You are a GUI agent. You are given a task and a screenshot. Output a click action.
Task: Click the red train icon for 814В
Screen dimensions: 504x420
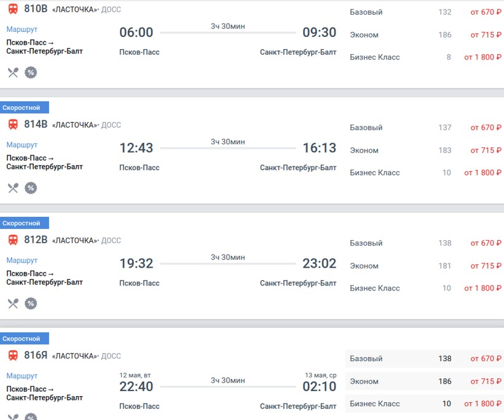coord(13,124)
